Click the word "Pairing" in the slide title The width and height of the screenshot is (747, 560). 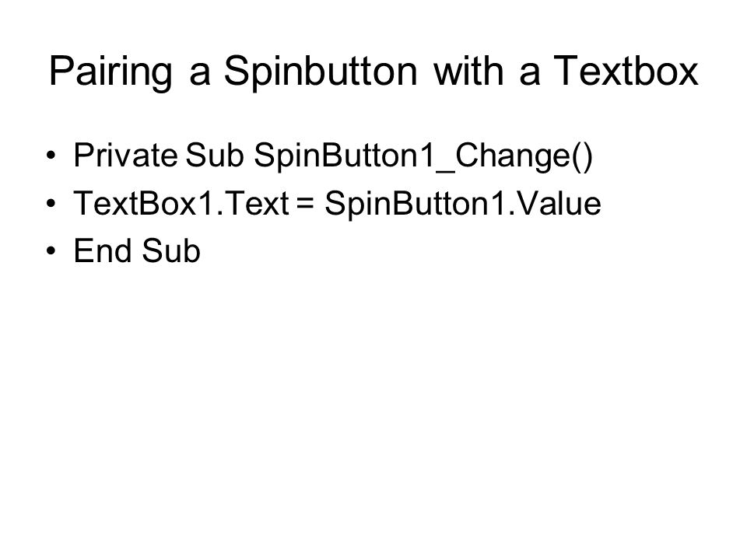pos(110,72)
